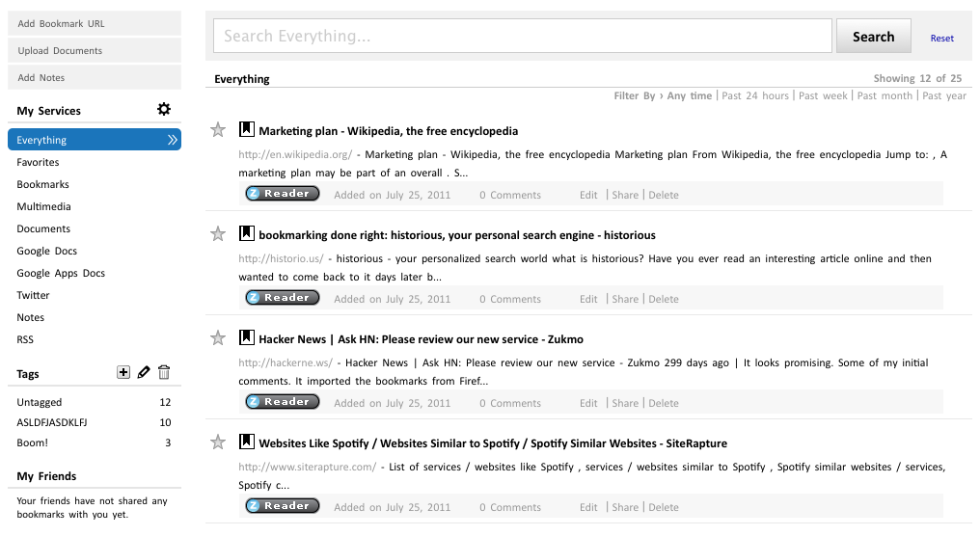
Task: Open Websites Like Spotify title link
Action: [x=493, y=443]
